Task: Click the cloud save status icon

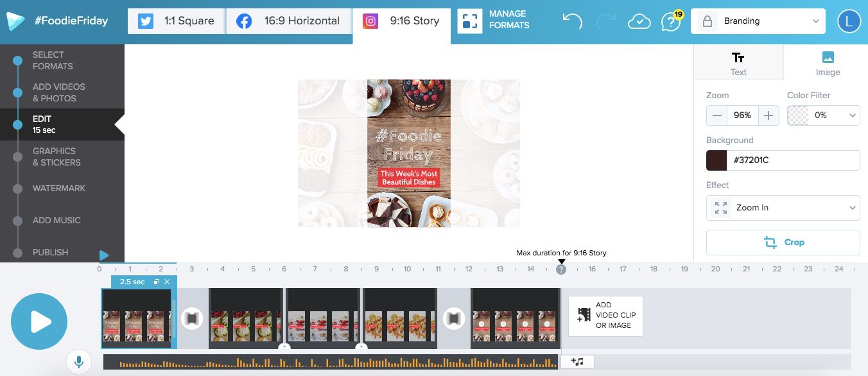Action: tap(639, 21)
